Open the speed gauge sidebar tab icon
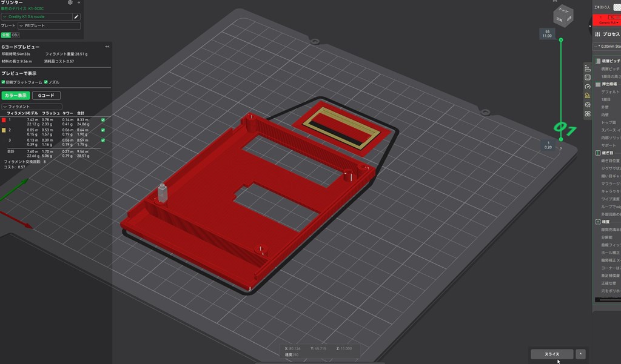Screen dimensions: 621x364 [x=587, y=87]
